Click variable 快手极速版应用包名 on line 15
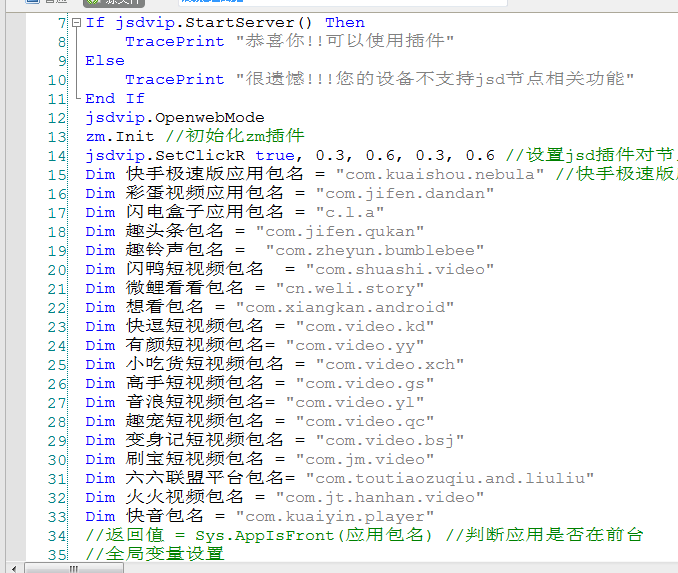678x573 pixels. point(214,174)
